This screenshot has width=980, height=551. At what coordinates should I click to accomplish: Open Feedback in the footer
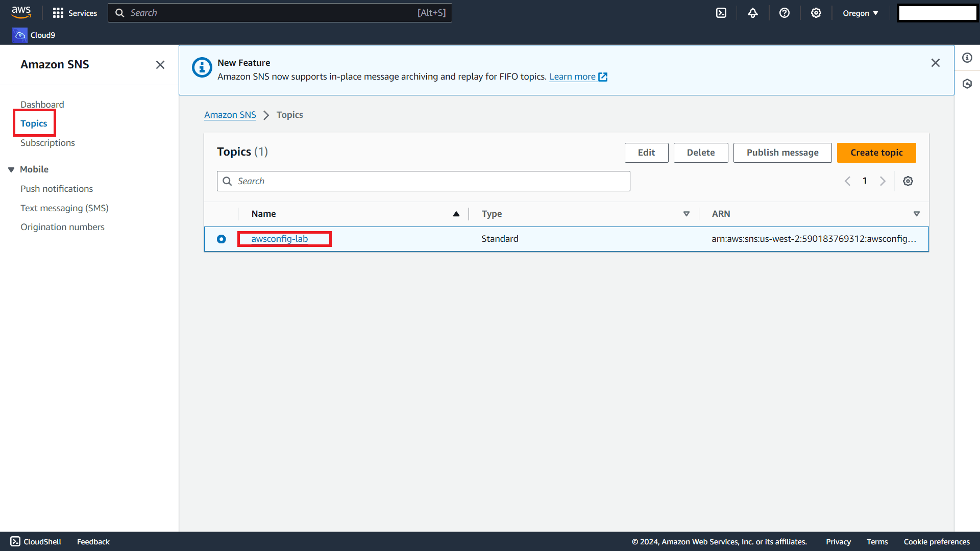point(93,541)
